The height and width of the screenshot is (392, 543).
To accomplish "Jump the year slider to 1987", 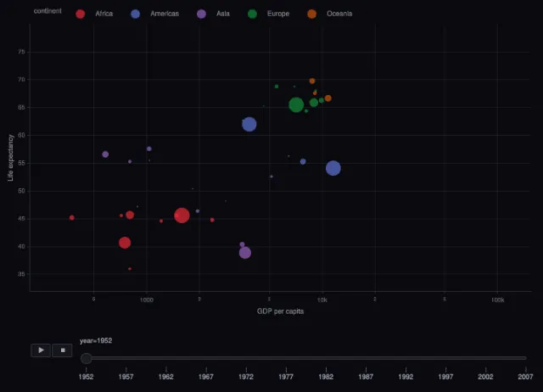I will pyautogui.click(x=366, y=377).
